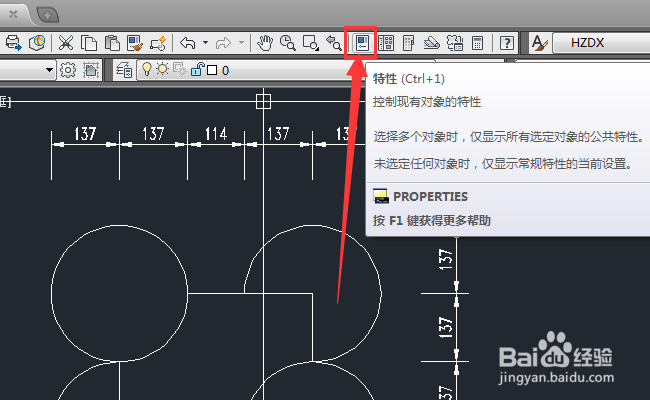
Task: Click the Paste clipboard icon
Action: 112,43
